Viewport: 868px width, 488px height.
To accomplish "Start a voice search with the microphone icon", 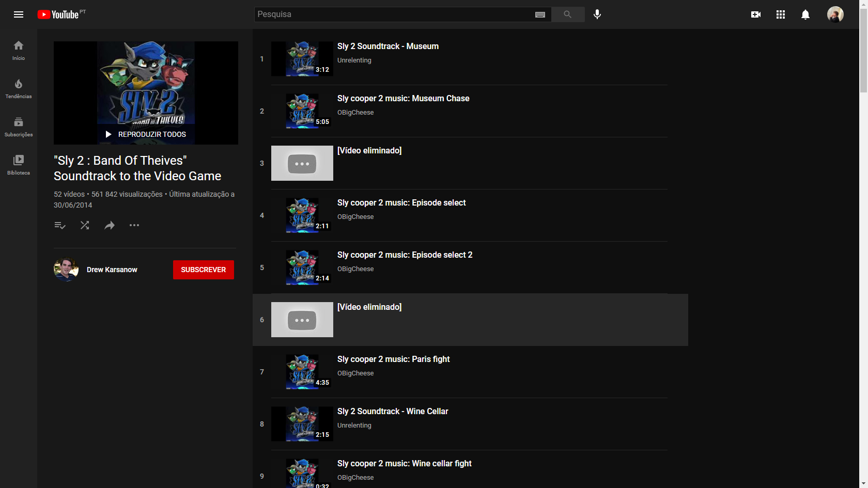I will pyautogui.click(x=597, y=14).
